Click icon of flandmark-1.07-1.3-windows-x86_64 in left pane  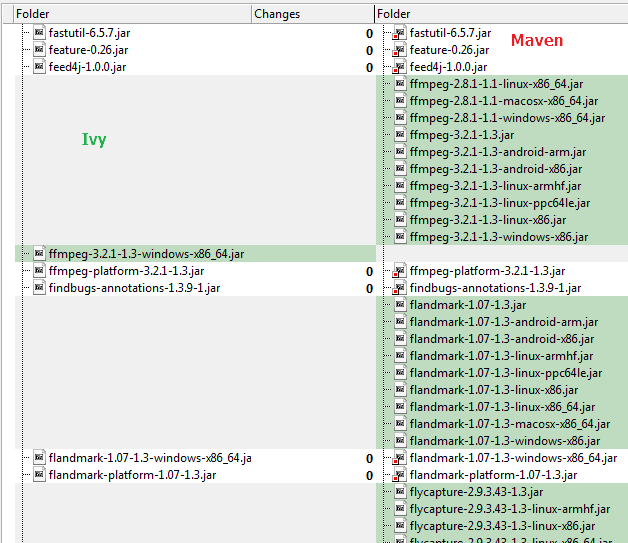click(x=39, y=457)
